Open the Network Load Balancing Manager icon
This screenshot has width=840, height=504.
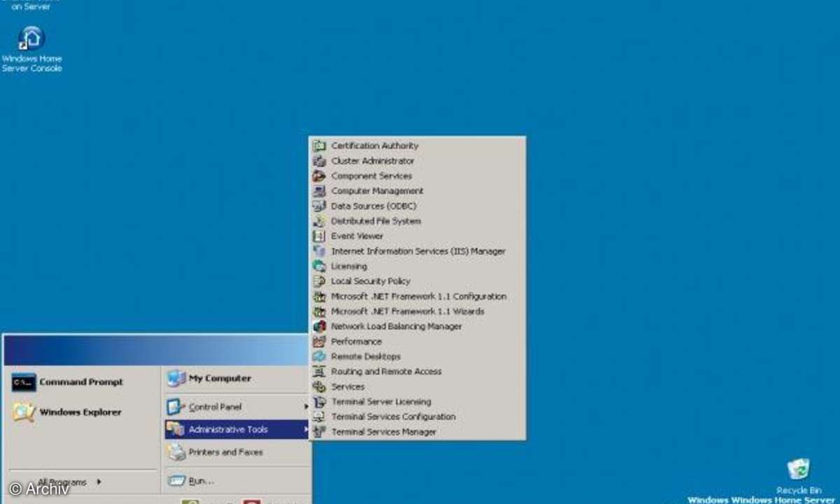click(319, 326)
